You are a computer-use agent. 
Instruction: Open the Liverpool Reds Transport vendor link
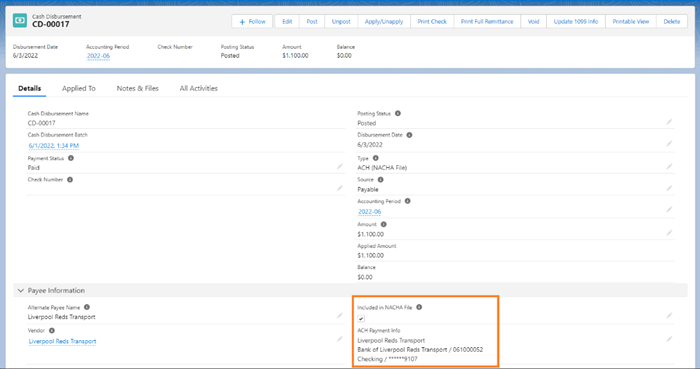(x=62, y=341)
